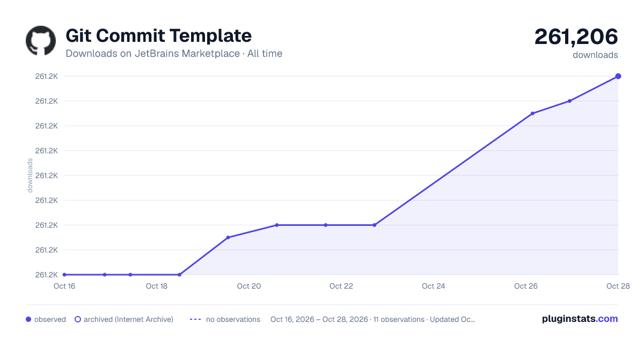This screenshot has height=338, width=644.
Task: Click the filled observed legend dot
Action: coord(28,319)
